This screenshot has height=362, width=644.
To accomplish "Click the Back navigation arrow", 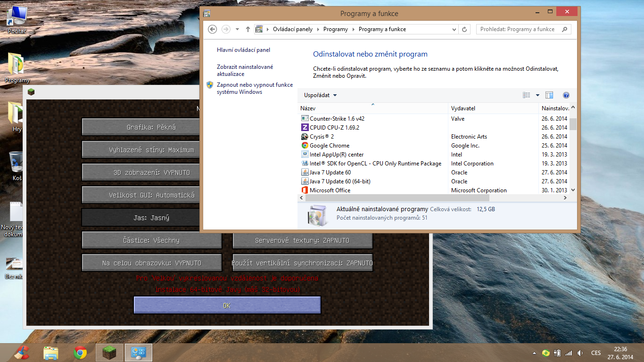I will (x=212, y=29).
